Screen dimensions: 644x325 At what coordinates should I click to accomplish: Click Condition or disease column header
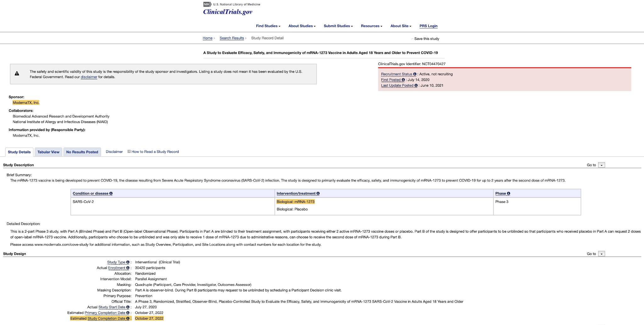(91, 193)
